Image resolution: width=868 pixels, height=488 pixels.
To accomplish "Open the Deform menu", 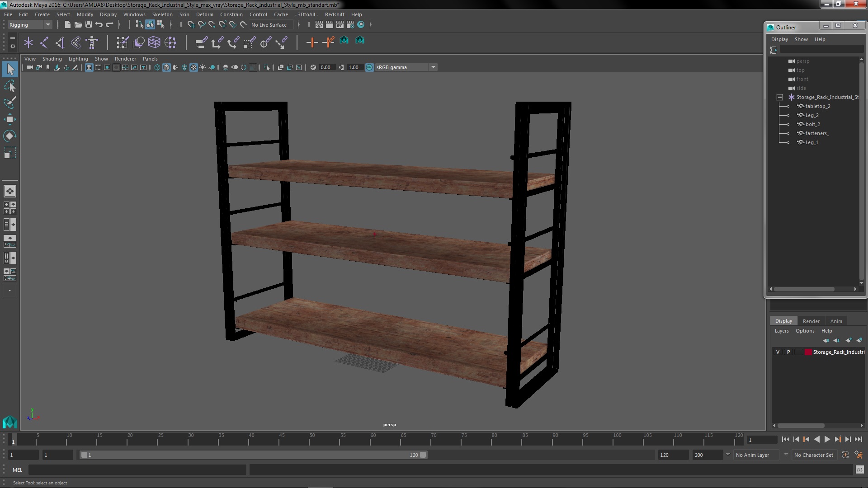I will [204, 14].
